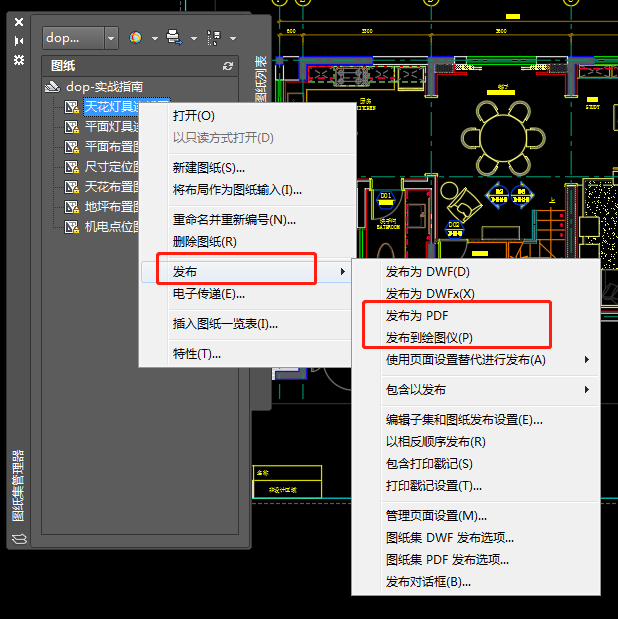Select the 尺寸定位 sheet row
Screen dimensions: 618x619
(x=112, y=167)
